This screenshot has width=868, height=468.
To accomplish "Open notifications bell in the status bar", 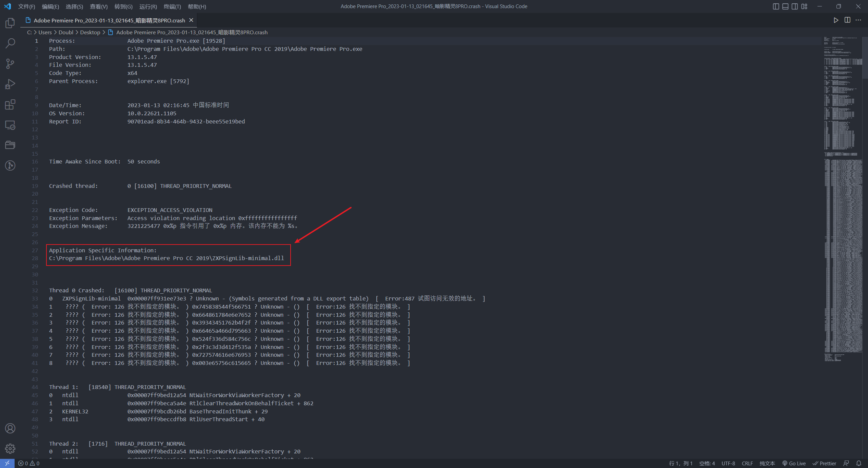I will 859,463.
